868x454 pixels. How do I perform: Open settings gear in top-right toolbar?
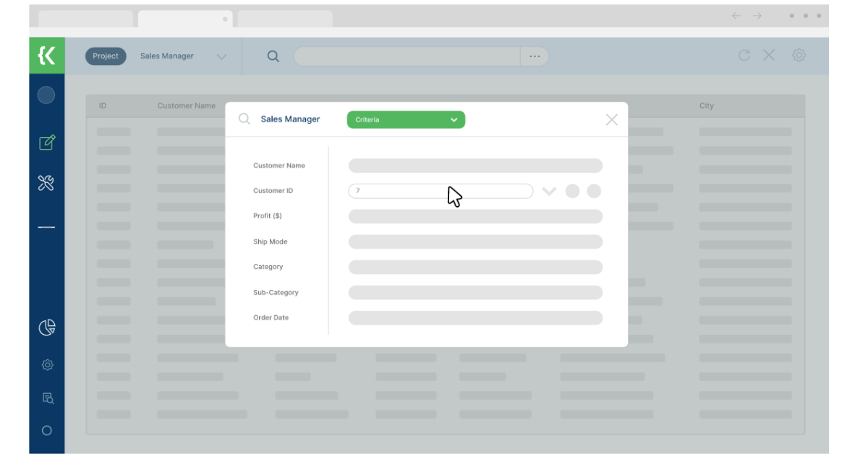tap(799, 56)
